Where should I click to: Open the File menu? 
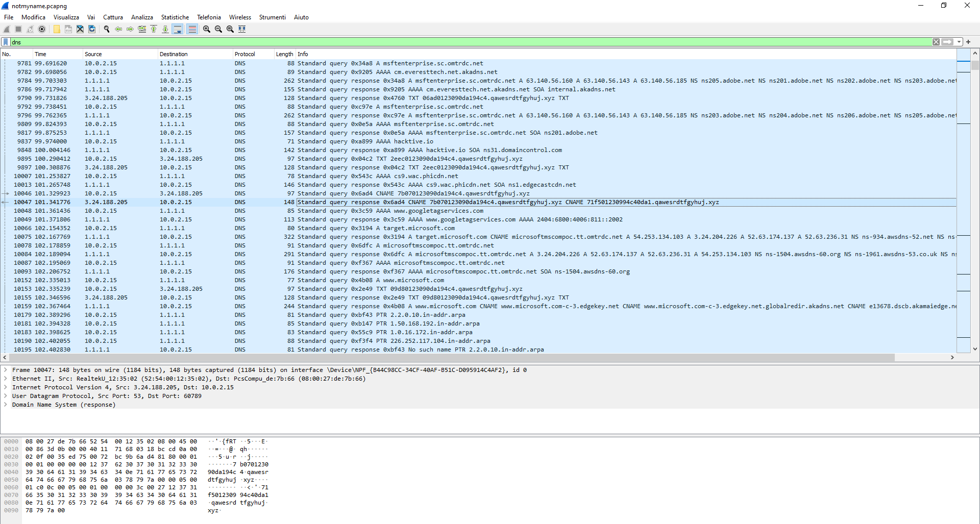(9, 17)
